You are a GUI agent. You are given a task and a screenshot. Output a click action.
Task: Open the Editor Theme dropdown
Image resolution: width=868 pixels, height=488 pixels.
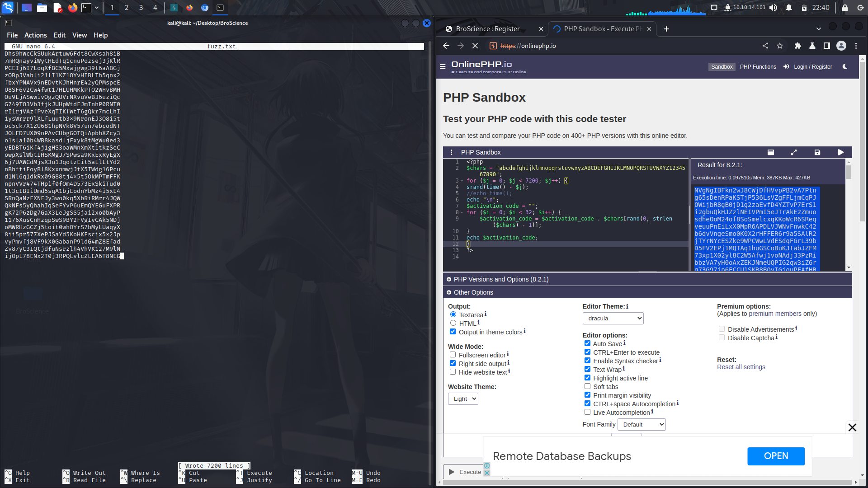coord(613,318)
